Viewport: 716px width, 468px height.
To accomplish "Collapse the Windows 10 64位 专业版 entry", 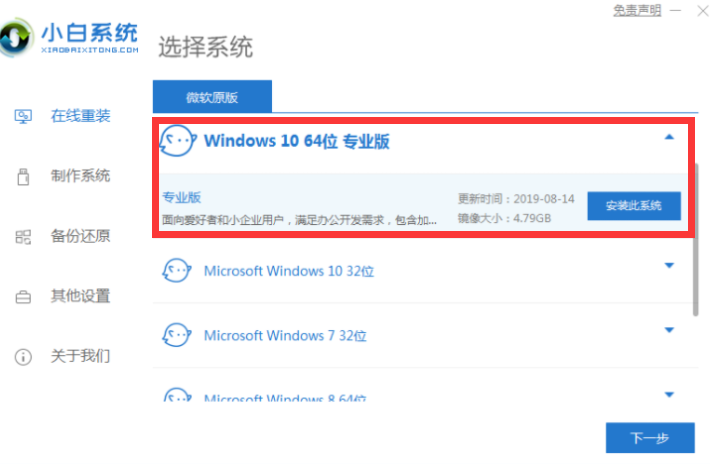I will [669, 138].
